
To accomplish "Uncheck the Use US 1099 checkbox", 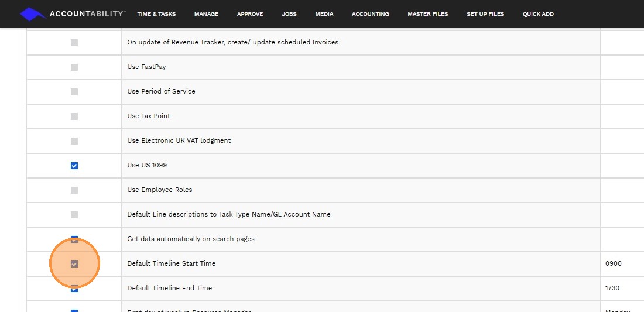I will [74, 166].
